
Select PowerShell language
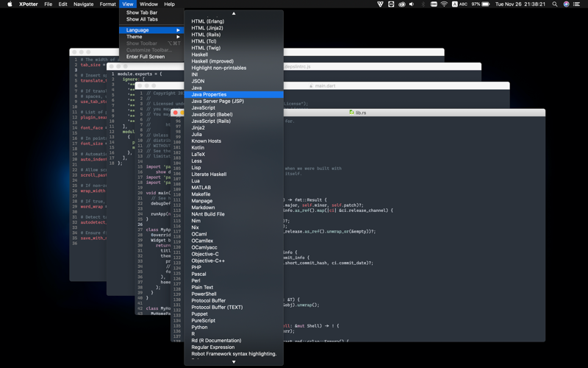coord(234,294)
